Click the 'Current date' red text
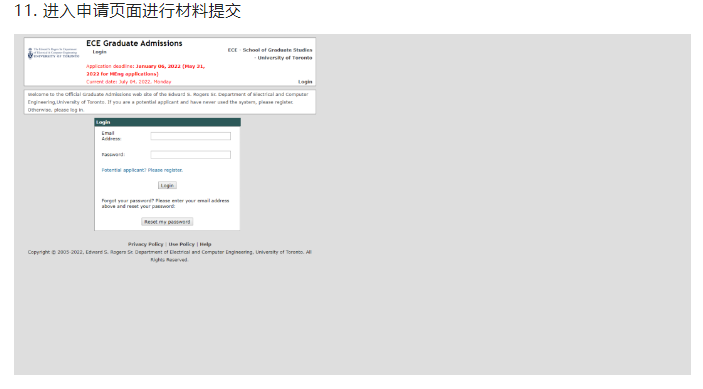This screenshot has height=389, width=703. (129, 82)
